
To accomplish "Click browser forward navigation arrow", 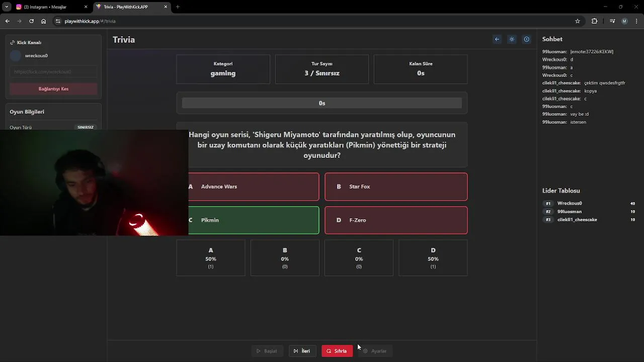I will (x=19, y=21).
